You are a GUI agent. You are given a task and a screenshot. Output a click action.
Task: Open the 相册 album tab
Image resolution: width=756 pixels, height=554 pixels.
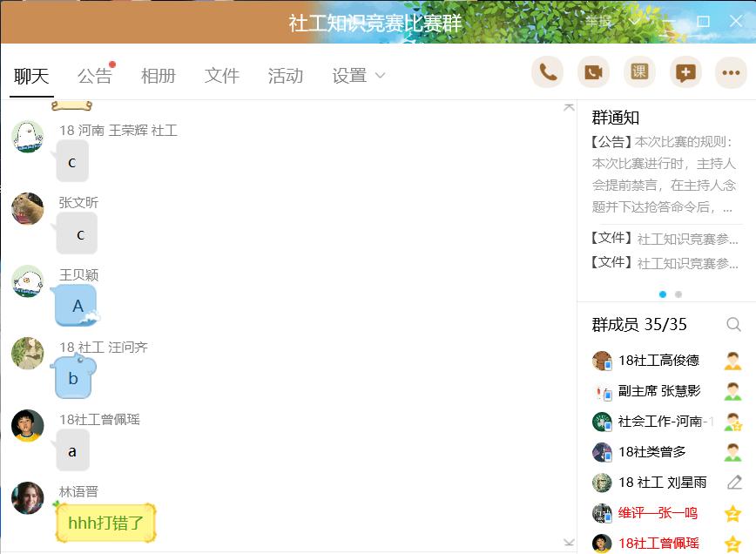(x=159, y=76)
